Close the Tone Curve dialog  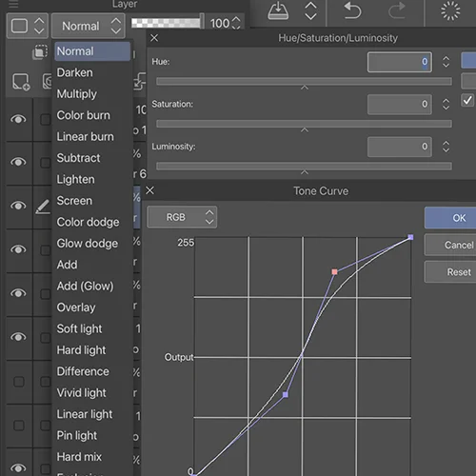point(149,190)
